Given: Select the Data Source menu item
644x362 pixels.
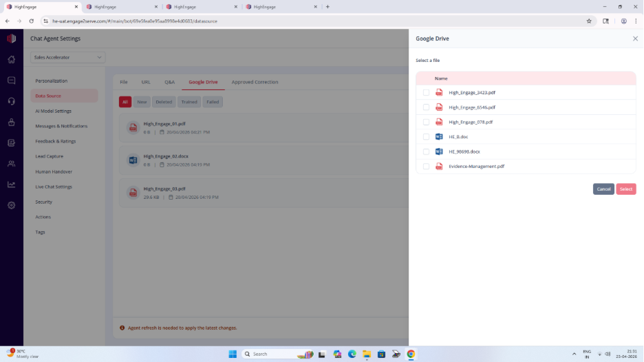Looking at the screenshot, I should click(x=64, y=96).
